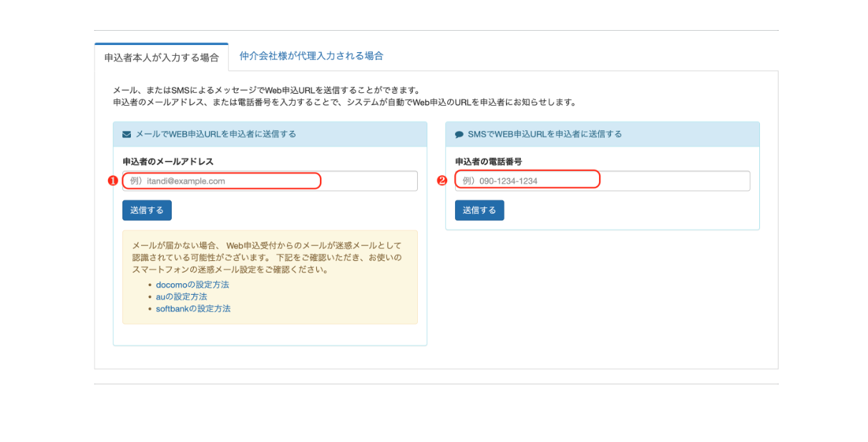Screen dimensions: 868x442
Task: Open the softbankの設定方法 link
Action: click(193, 309)
